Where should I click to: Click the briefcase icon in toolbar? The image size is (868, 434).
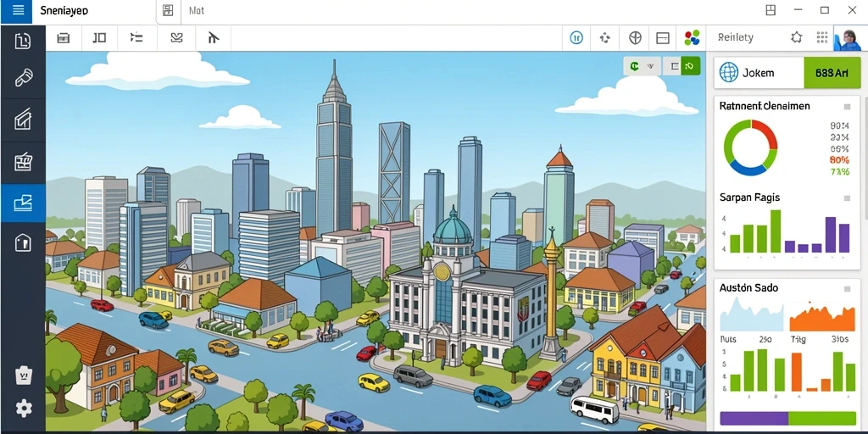pyautogui.click(x=64, y=37)
